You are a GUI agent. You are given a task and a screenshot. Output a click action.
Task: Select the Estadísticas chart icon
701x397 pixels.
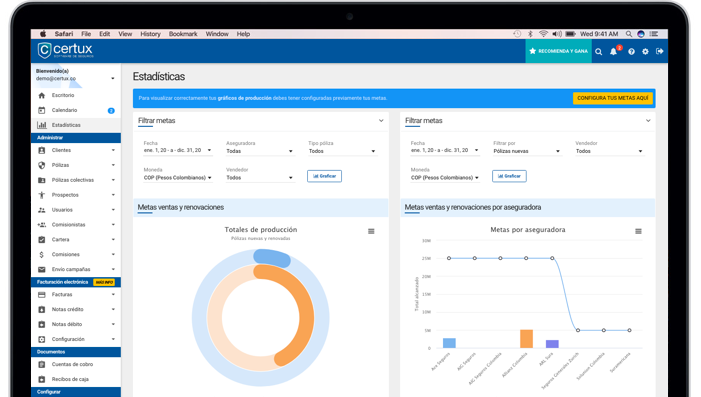click(42, 125)
